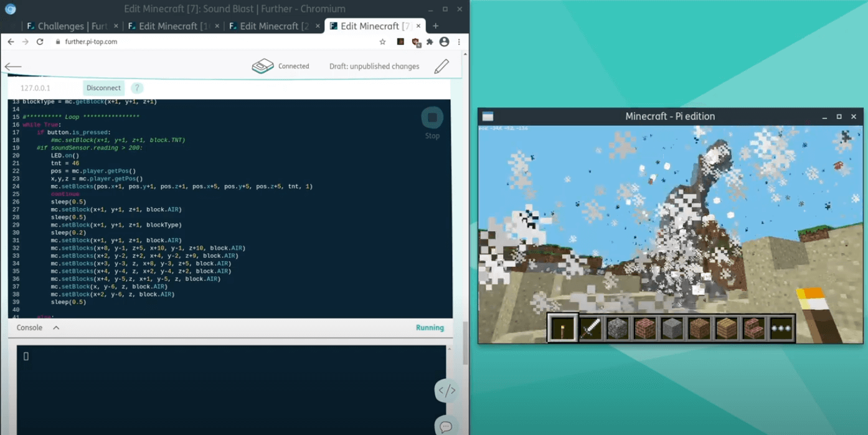868x435 pixels.
Task: Switch to the Edit Minecraft [2 tab
Action: point(275,26)
